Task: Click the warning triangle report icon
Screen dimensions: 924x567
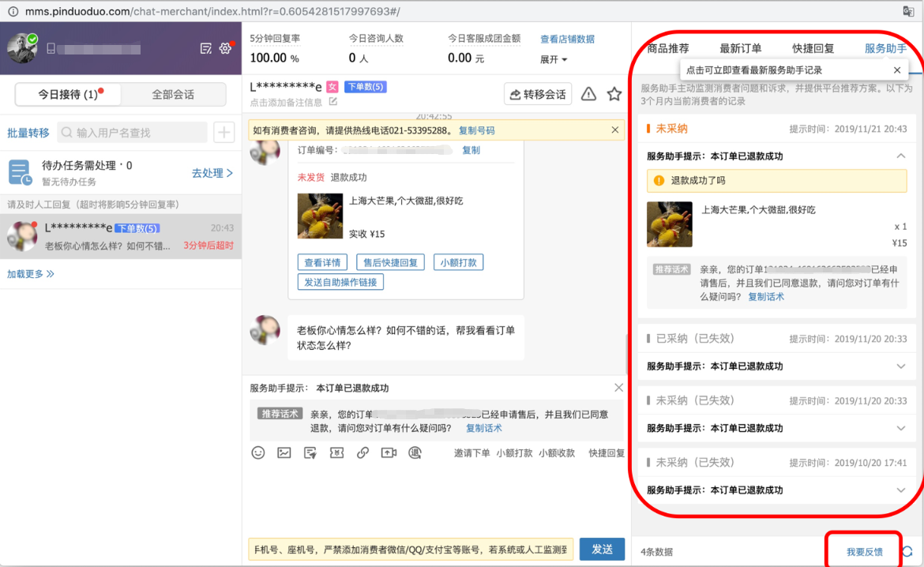Action: (x=588, y=94)
